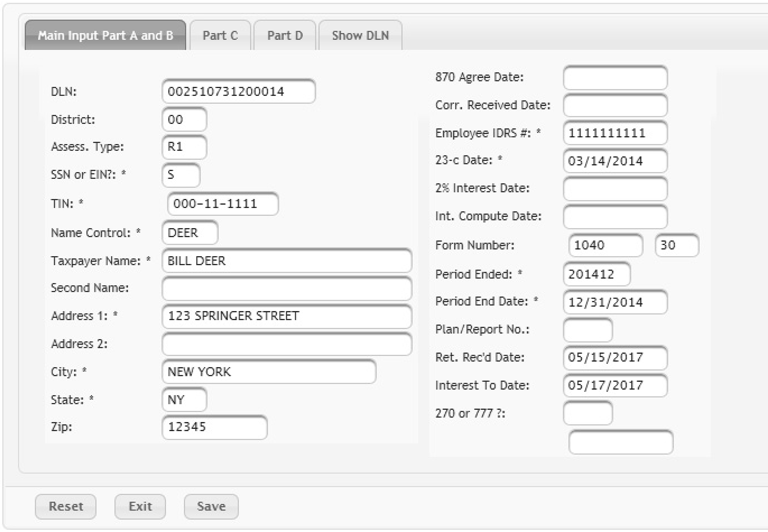Focus the Interest To Date field
This screenshot has width=768, height=532.
(615, 386)
